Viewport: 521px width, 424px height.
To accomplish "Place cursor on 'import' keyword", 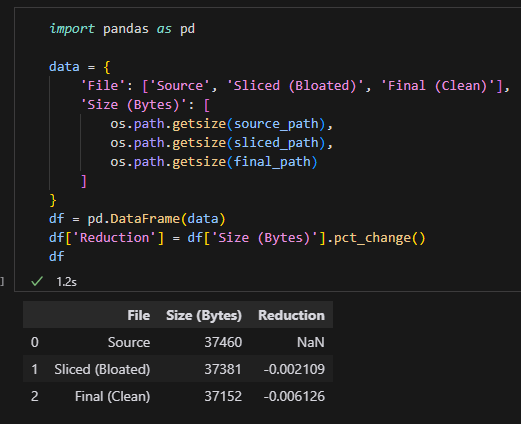I will [x=72, y=29].
